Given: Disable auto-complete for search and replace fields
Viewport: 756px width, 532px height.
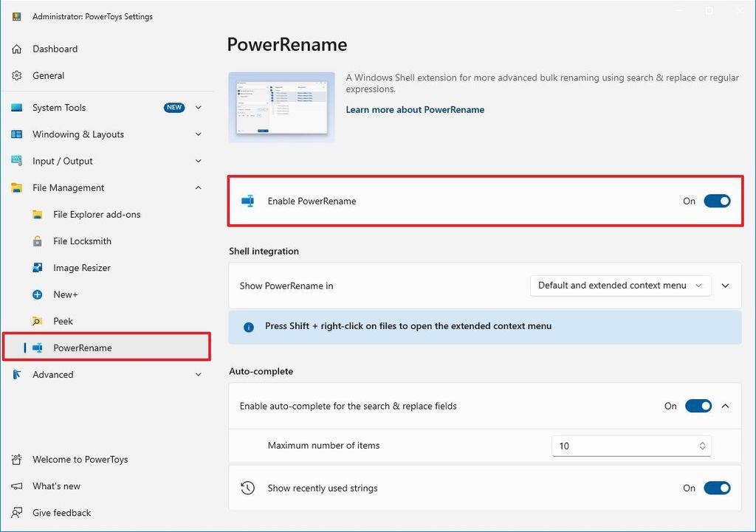Looking at the screenshot, I should point(698,406).
